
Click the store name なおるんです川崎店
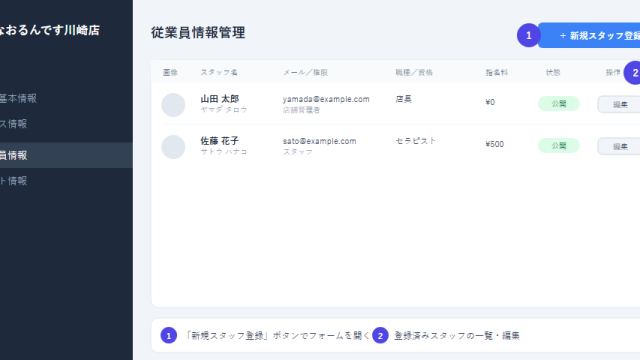click(x=49, y=30)
